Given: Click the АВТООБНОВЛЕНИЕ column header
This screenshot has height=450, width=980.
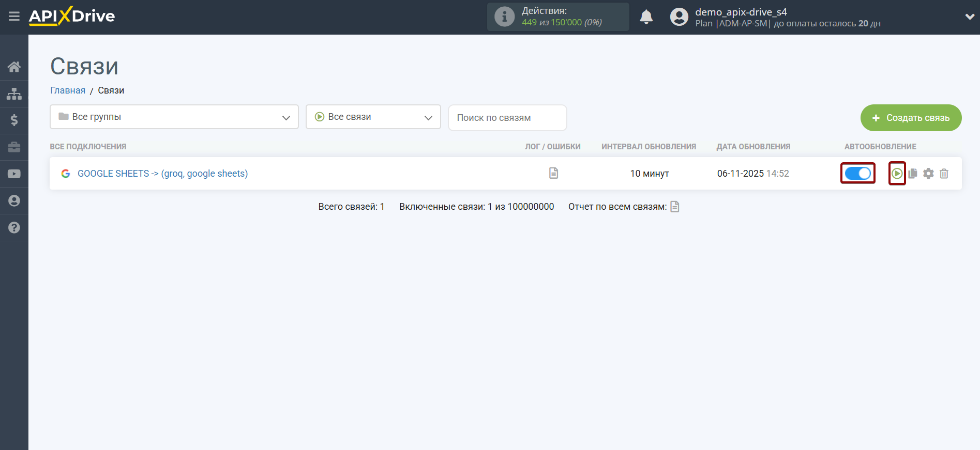Looking at the screenshot, I should click(880, 147).
